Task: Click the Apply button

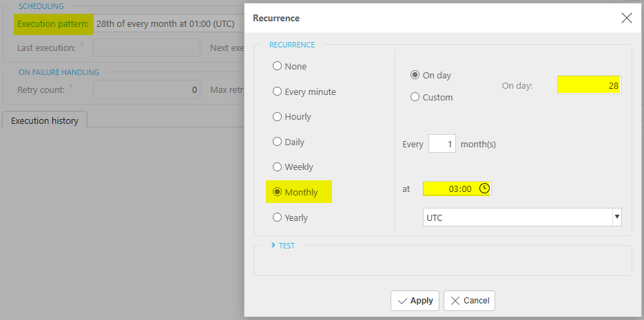Action: click(x=415, y=301)
